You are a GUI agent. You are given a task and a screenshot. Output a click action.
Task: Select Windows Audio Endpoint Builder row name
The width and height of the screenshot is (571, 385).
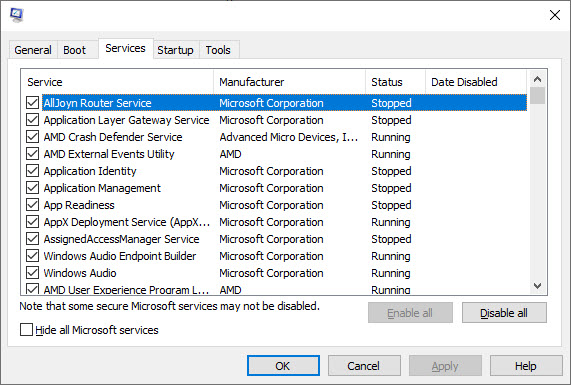(x=120, y=256)
